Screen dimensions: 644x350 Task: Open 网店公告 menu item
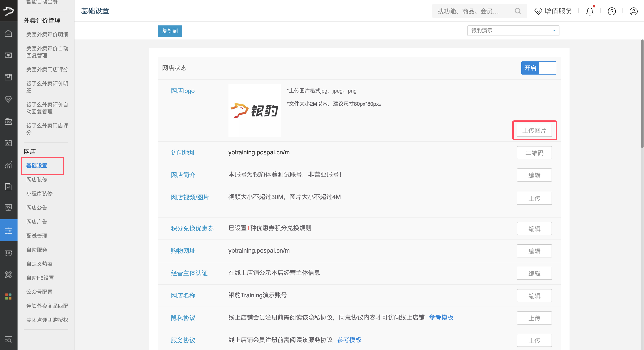pos(37,207)
